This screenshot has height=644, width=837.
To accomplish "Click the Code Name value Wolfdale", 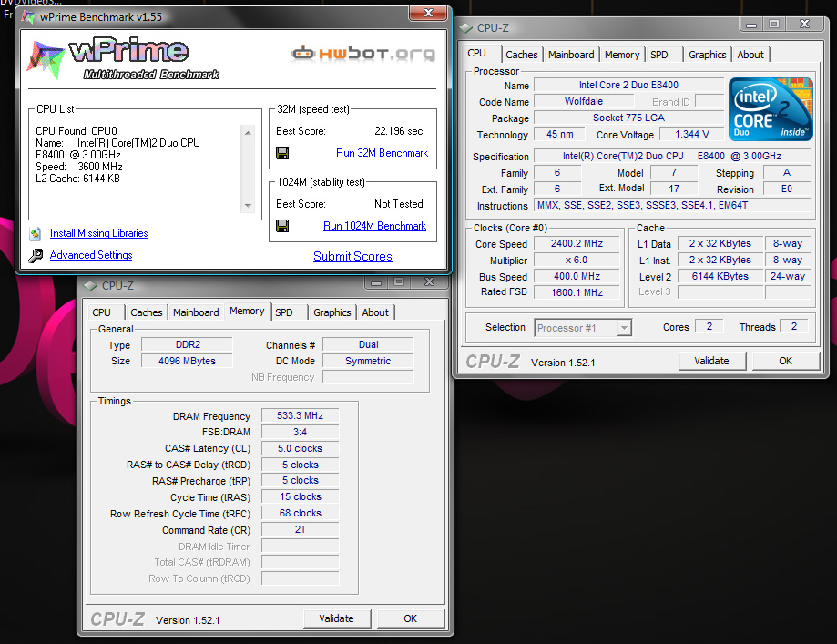I will click(584, 101).
